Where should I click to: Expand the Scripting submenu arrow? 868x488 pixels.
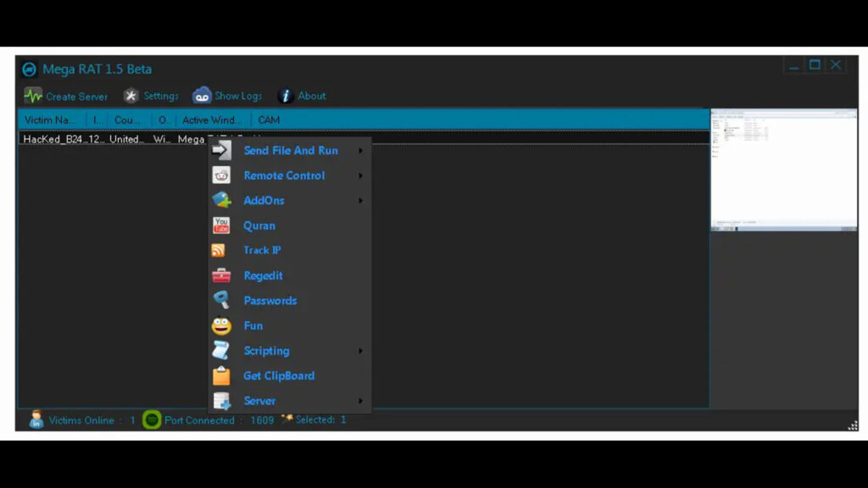360,351
